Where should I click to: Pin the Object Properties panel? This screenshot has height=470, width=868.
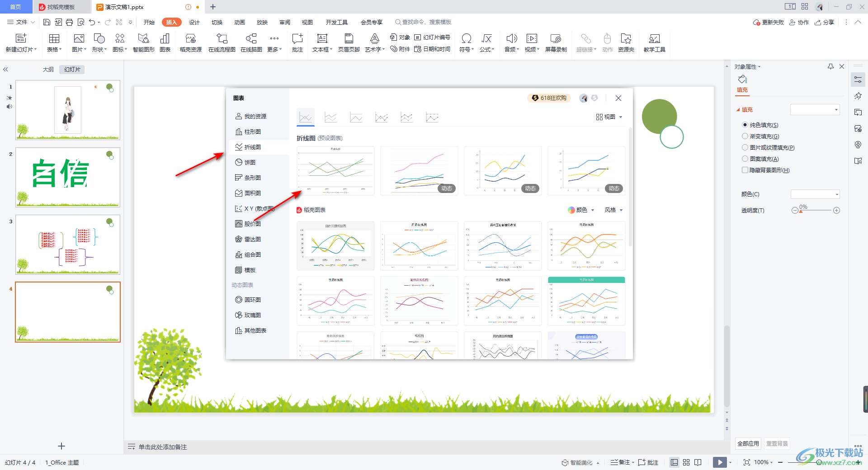point(830,66)
